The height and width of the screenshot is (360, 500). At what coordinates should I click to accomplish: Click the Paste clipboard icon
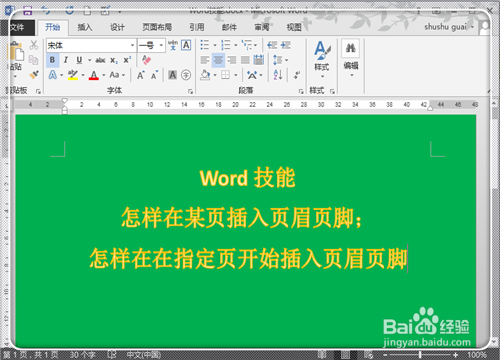pyautogui.click(x=16, y=52)
